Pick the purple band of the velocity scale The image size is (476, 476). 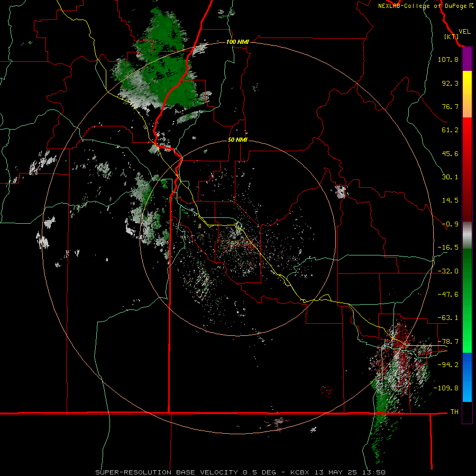[467, 59]
